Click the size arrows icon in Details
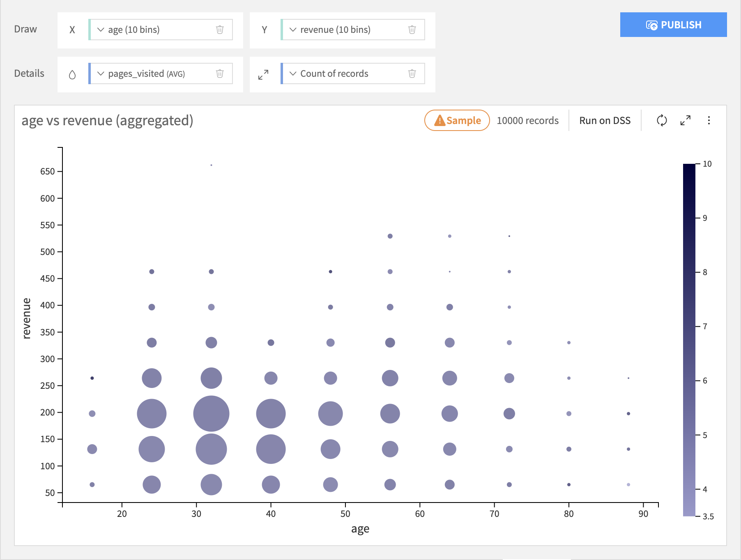The width and height of the screenshot is (741, 560). coord(263,74)
